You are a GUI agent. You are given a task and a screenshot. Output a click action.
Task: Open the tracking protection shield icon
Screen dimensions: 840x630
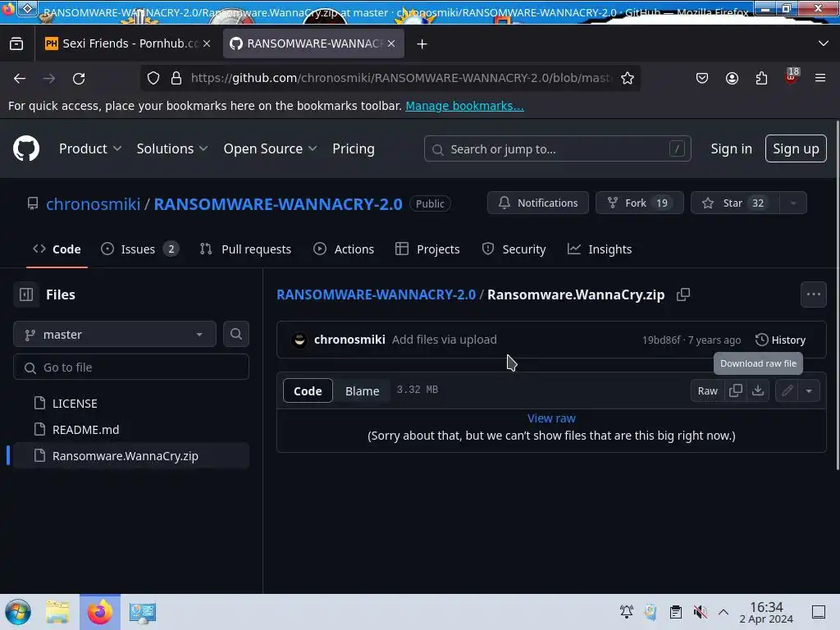(153, 78)
